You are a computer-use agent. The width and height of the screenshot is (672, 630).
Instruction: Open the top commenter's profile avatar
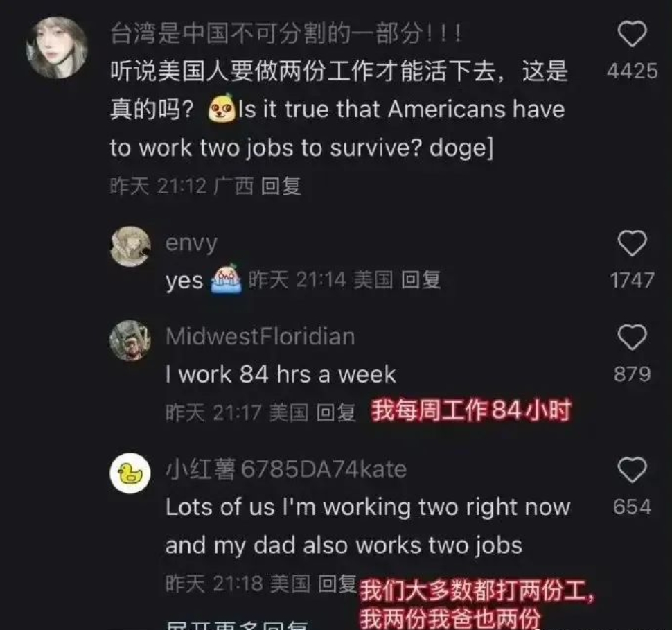[x=58, y=47]
